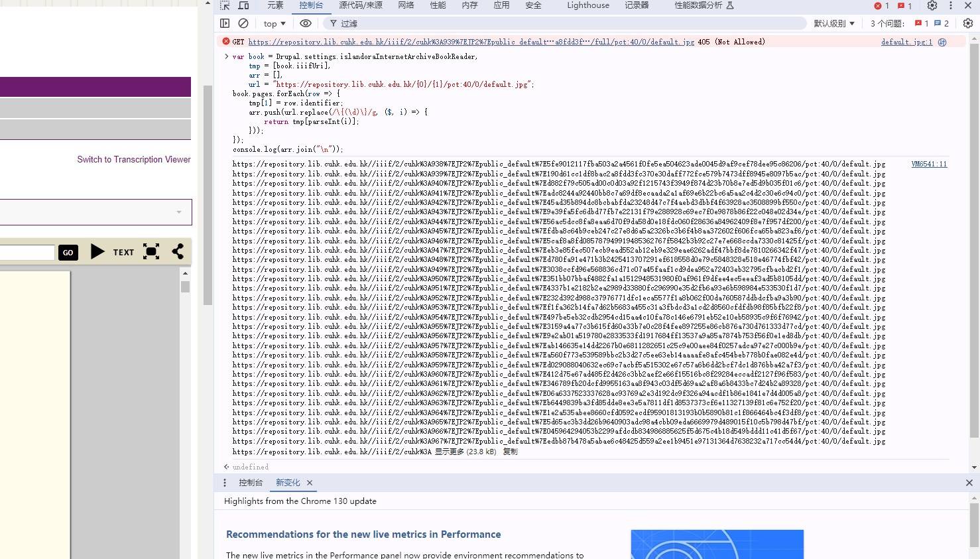Open default.jpg:1 source link
Screen dimensions: 980x559
[906, 42]
